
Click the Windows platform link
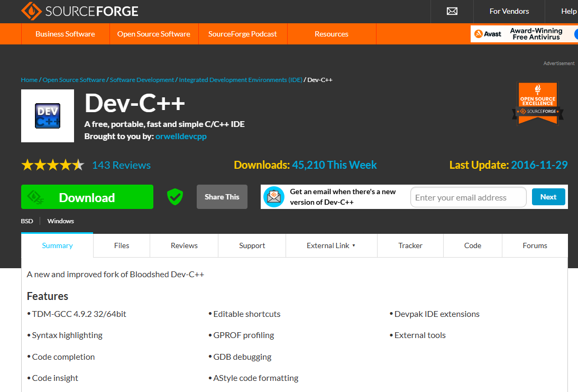60,221
